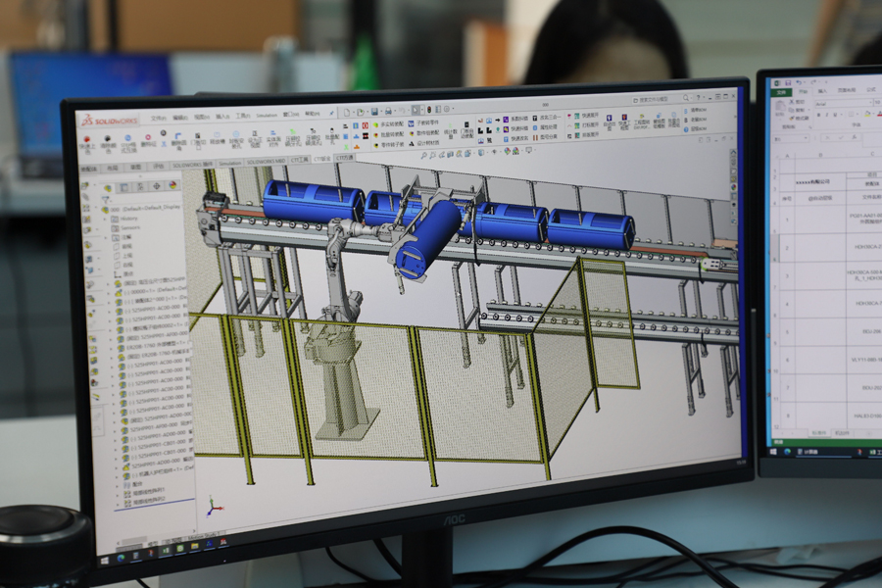This screenshot has height=588, width=882.
Task: Click the Windows Start button on the left monitor
Action: (x=106, y=562)
